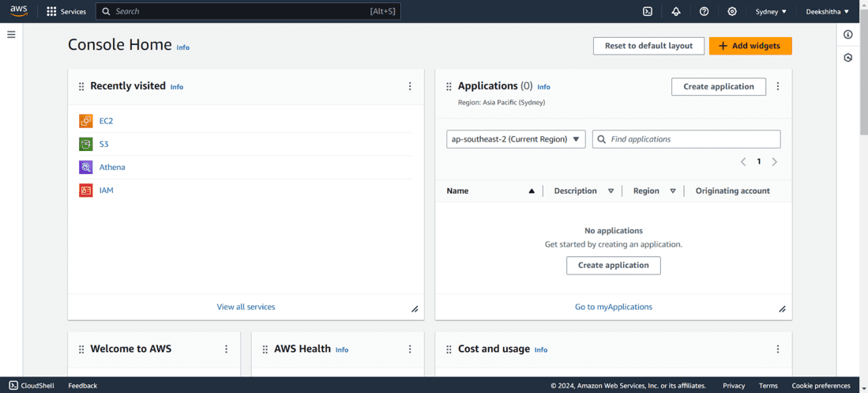Click the Add widgets button
Image resolution: width=868 pixels, height=393 pixels.
[750, 46]
